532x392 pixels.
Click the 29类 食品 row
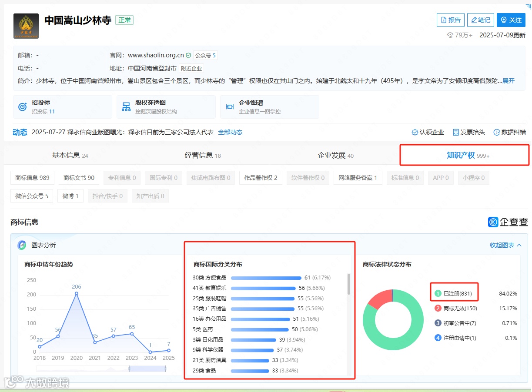click(245, 371)
